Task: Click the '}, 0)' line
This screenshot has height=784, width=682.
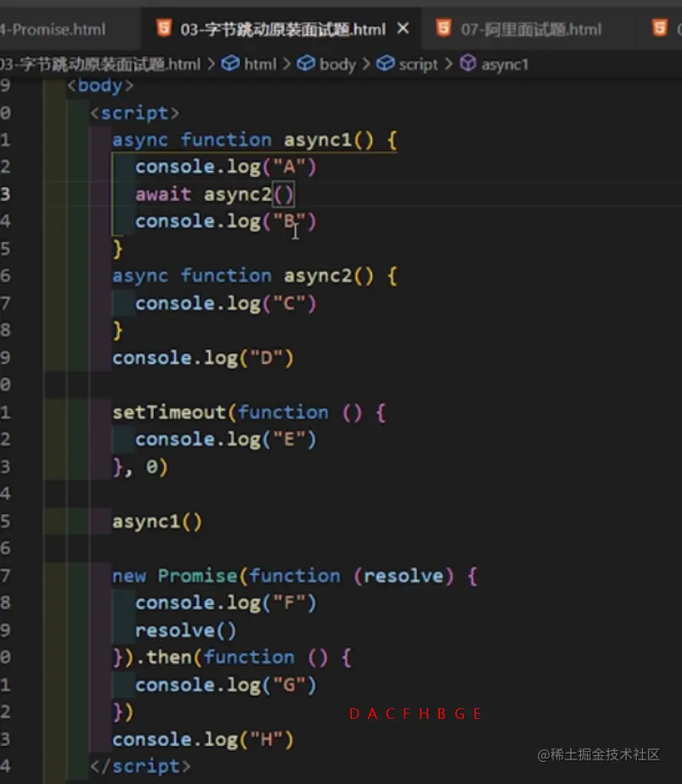Action: point(140,467)
